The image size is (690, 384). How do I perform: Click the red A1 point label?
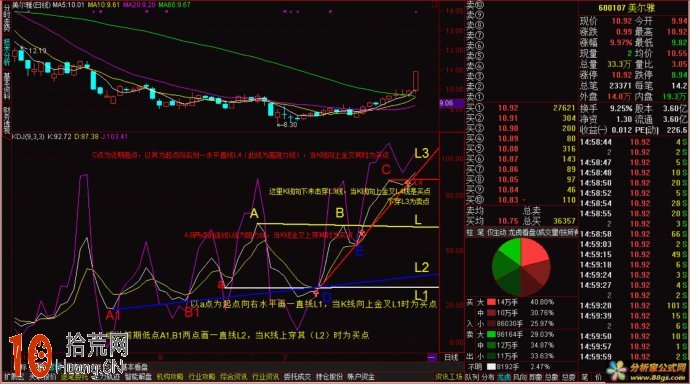[113, 315]
